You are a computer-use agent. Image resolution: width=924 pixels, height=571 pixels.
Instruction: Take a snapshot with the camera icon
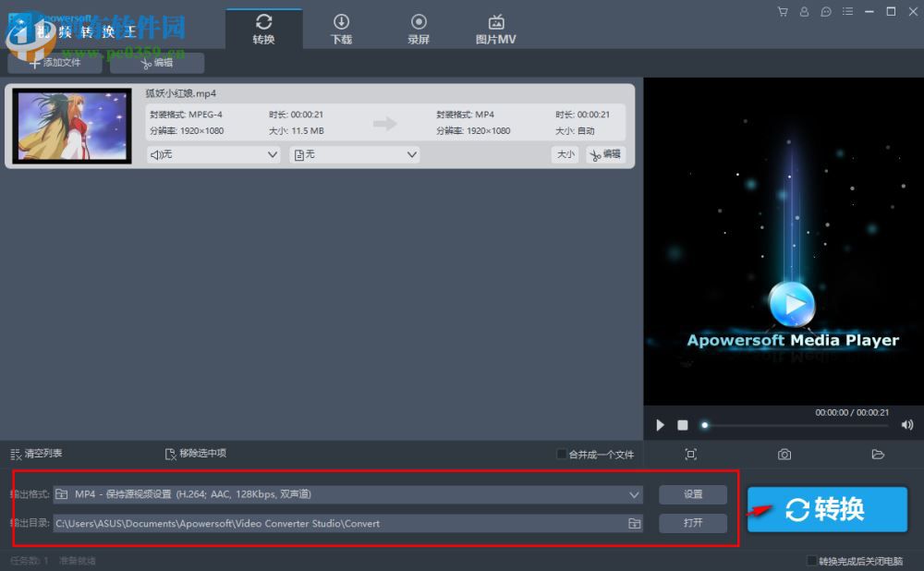point(784,454)
